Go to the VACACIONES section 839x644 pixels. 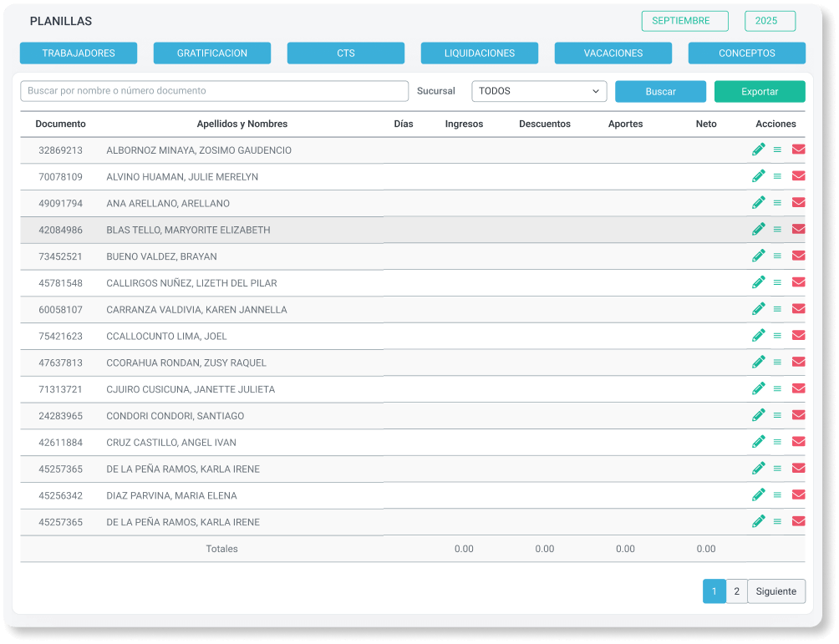click(613, 53)
